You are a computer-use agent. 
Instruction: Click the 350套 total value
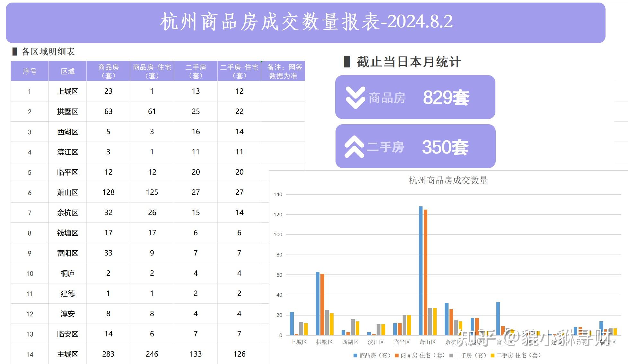pyautogui.click(x=445, y=147)
